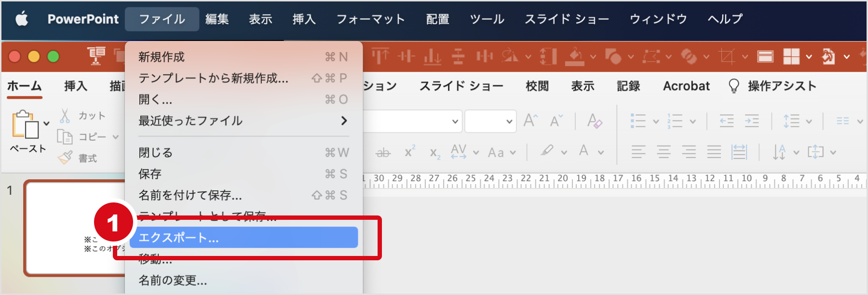Expand the Paste options arrow
The image size is (868, 295).
46,123
